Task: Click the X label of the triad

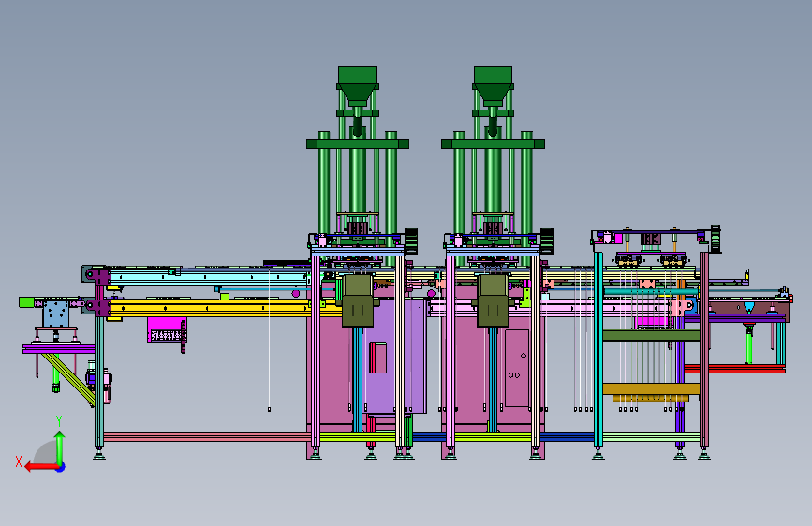Action: tap(19, 461)
